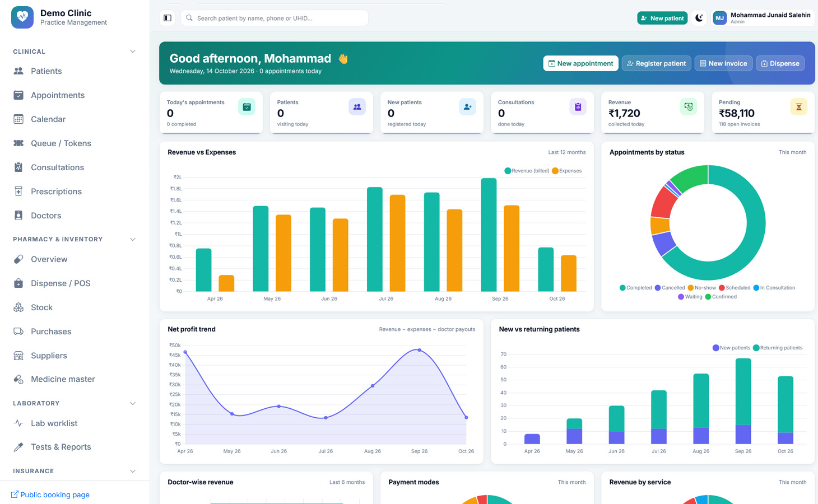Click the patient search field
818x504 pixels.
point(275,18)
